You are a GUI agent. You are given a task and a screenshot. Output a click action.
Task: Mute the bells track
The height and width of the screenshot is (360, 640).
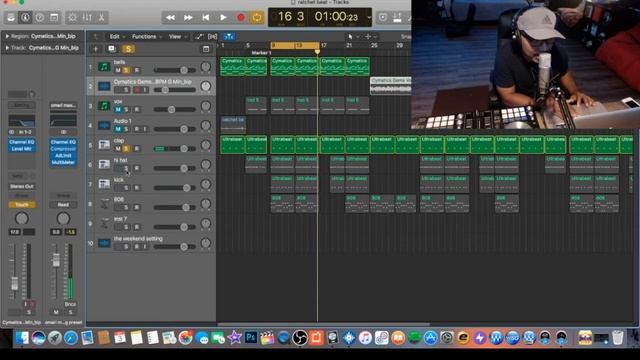pyautogui.click(x=118, y=70)
